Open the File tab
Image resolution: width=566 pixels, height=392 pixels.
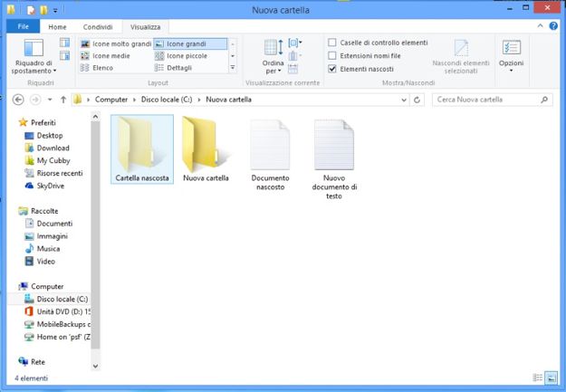tap(24, 27)
